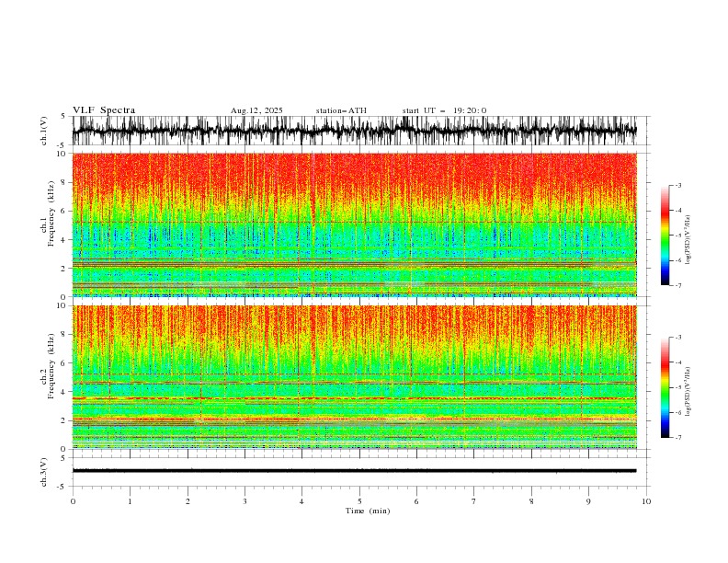Click the ch.1 PSD color scale bar

point(665,236)
